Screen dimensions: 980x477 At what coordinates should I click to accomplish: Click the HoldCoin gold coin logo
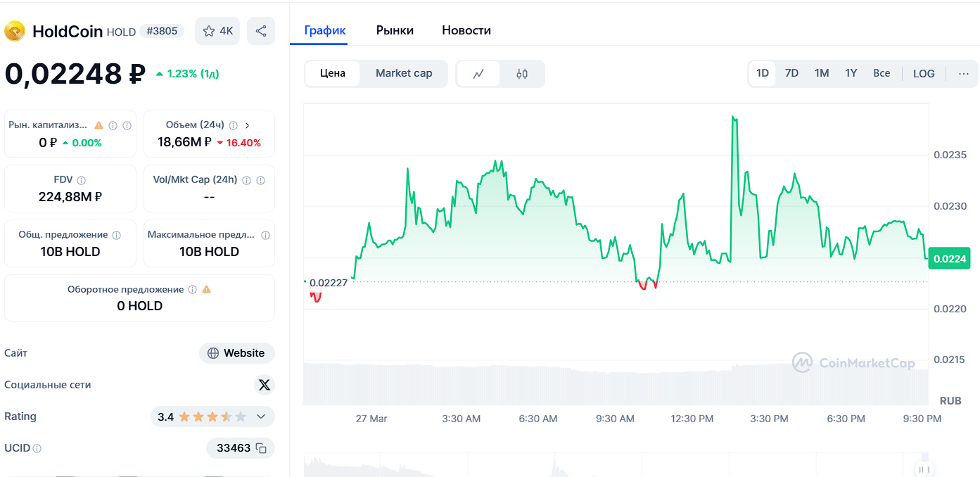[15, 31]
